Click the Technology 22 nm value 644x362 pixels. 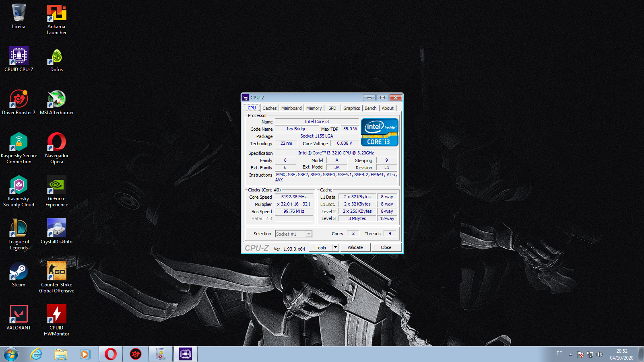coord(286,143)
